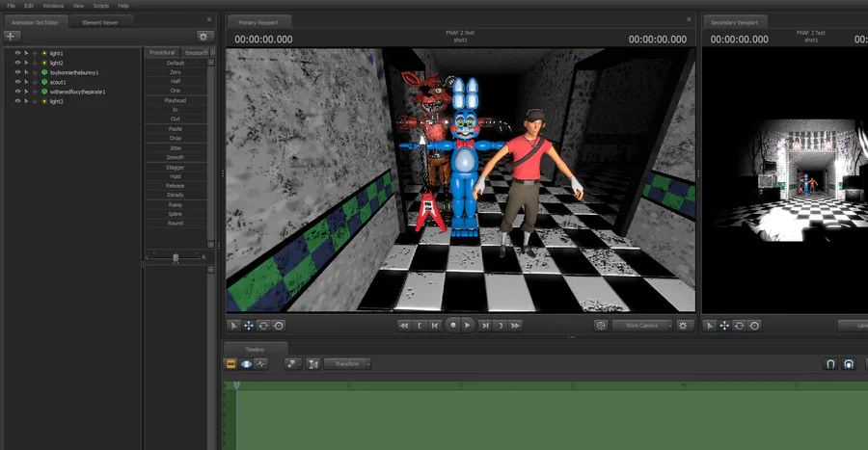Screen dimensions: 868x450
Task: Click the record button in primary viewport
Action: click(453, 326)
